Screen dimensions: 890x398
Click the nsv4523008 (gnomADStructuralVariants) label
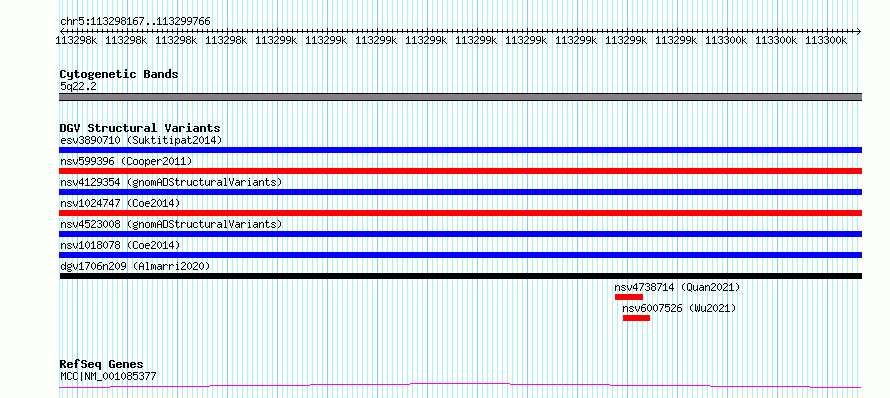pos(171,224)
